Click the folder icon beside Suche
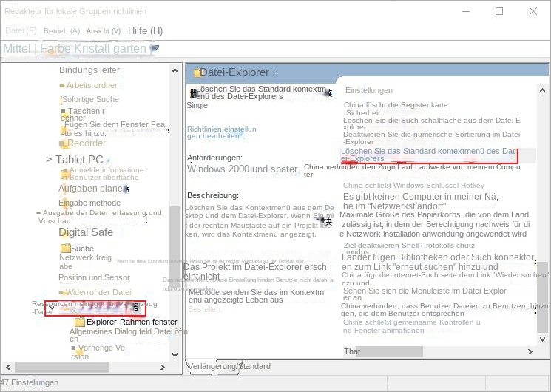The width and height of the screenshot is (551, 392). coord(65,249)
